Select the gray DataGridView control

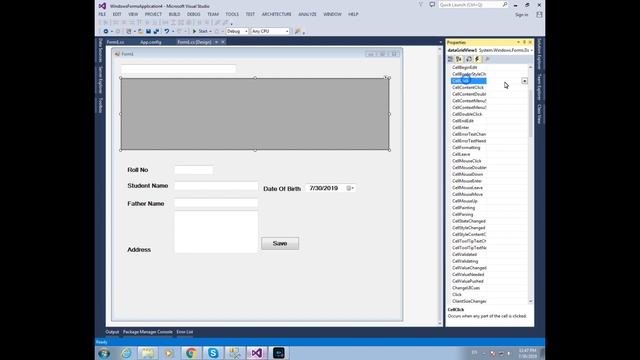click(255, 114)
